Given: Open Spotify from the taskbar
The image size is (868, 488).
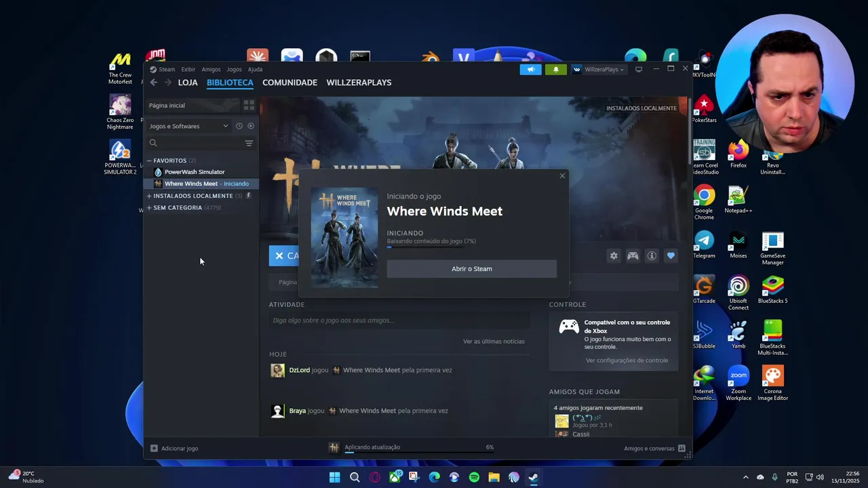Looking at the screenshot, I should click(x=474, y=477).
